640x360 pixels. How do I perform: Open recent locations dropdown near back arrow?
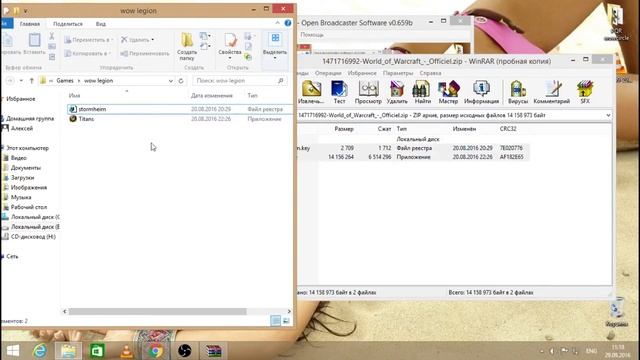click(21, 81)
